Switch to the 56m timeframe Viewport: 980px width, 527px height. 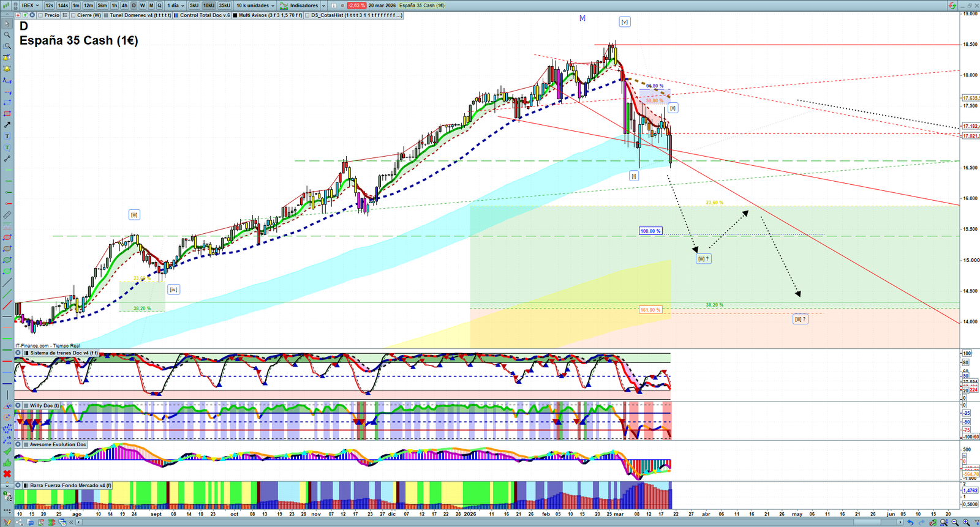102,6
